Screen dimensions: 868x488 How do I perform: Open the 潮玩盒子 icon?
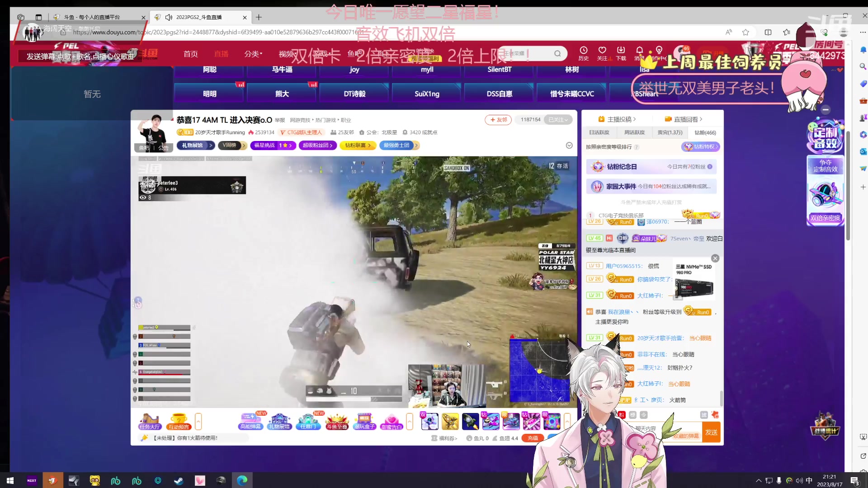[364, 421]
